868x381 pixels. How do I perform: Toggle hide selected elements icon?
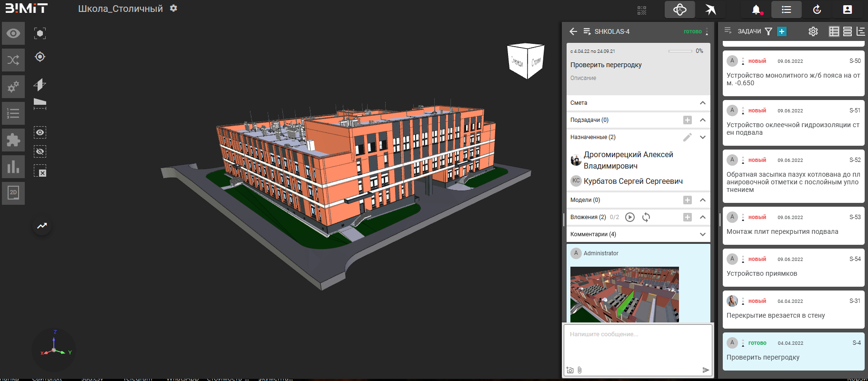[x=40, y=152]
